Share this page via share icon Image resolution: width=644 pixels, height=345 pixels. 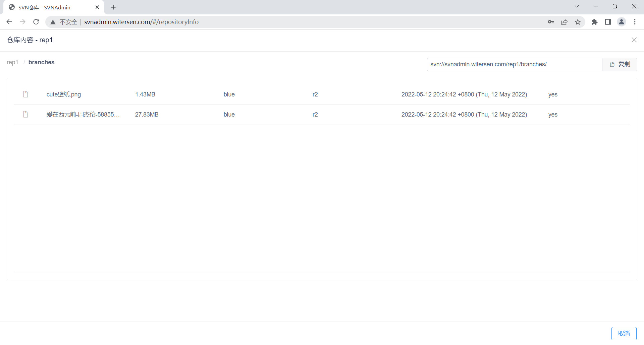point(564,22)
